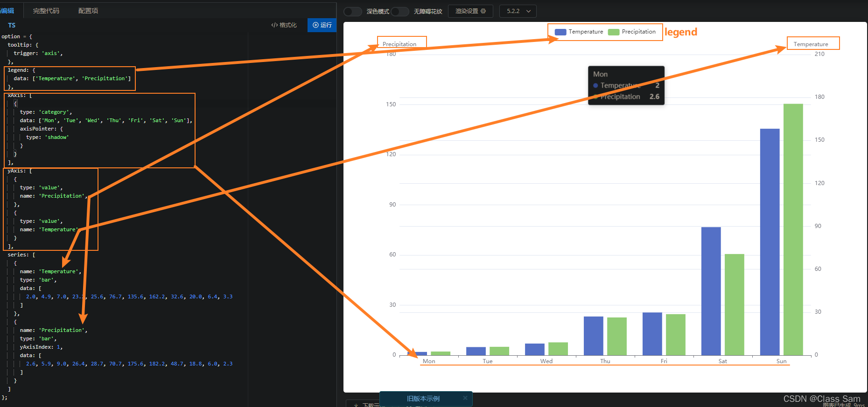
Task: Click the green Sat Precipitation bar
Action: [x=734, y=304]
